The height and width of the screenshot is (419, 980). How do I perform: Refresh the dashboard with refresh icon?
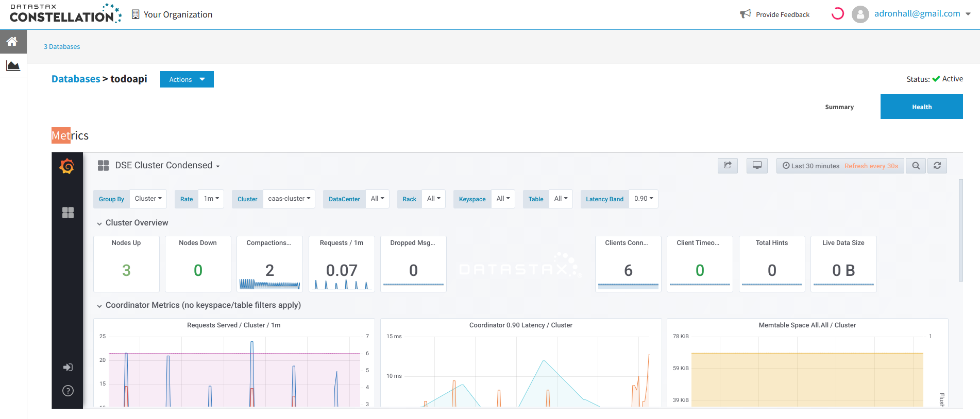pyautogui.click(x=937, y=166)
